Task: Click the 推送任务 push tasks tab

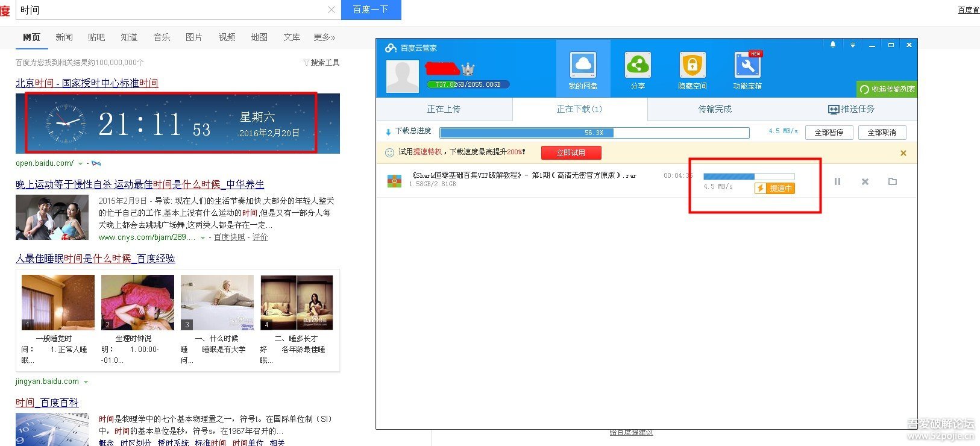Action: (851, 109)
